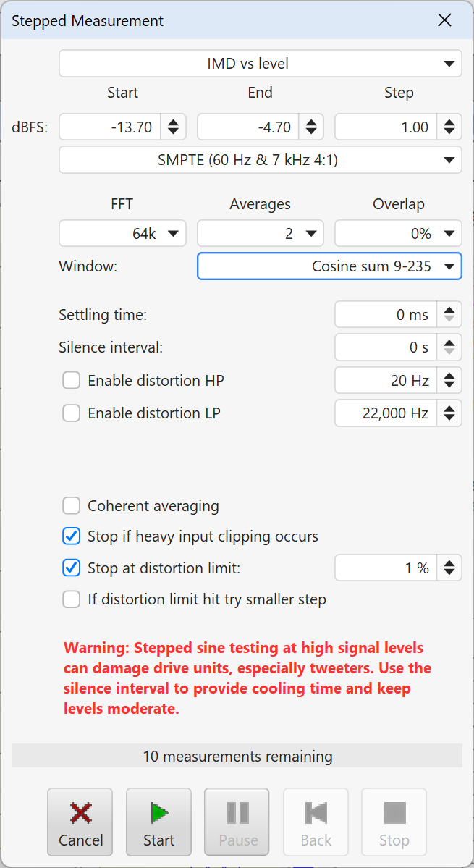Change the Averages dropdown value
This screenshot has height=868, width=474.
[260, 234]
